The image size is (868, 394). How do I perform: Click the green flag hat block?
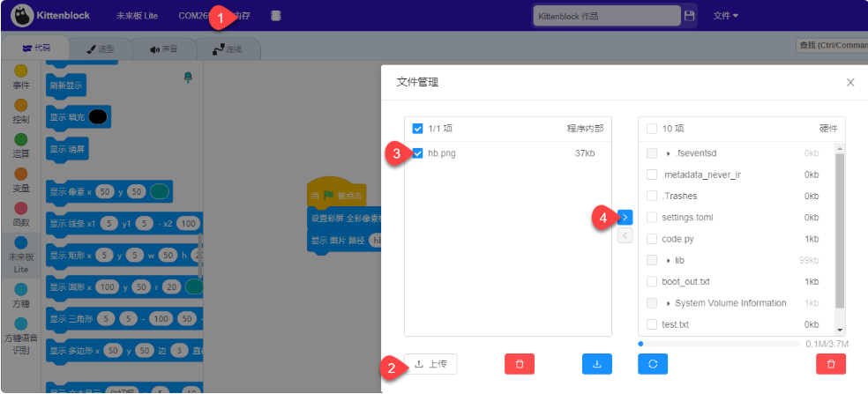pyautogui.click(x=337, y=194)
